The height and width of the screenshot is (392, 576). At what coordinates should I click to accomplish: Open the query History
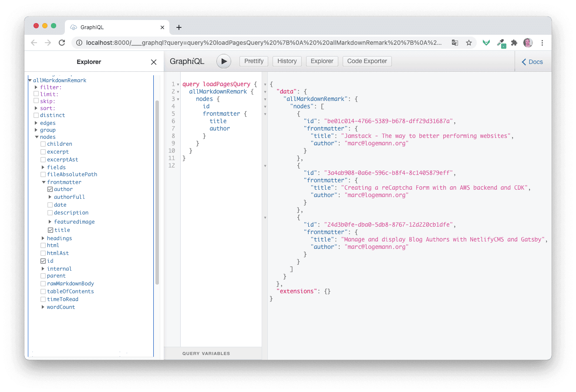pyautogui.click(x=287, y=61)
